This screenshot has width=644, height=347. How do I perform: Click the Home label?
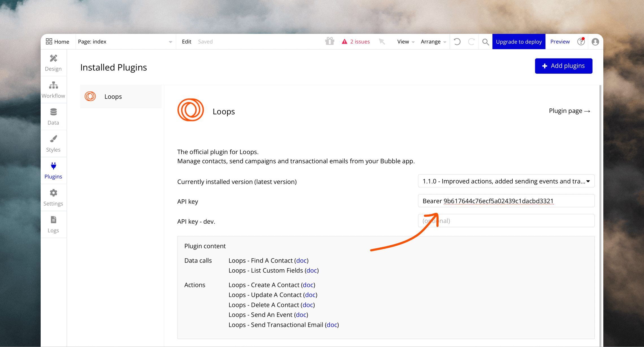(62, 42)
